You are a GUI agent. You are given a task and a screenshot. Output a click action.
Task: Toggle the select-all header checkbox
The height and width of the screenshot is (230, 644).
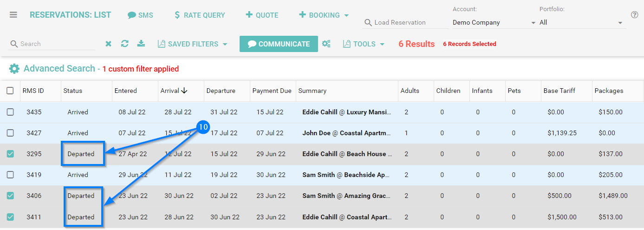click(10, 91)
